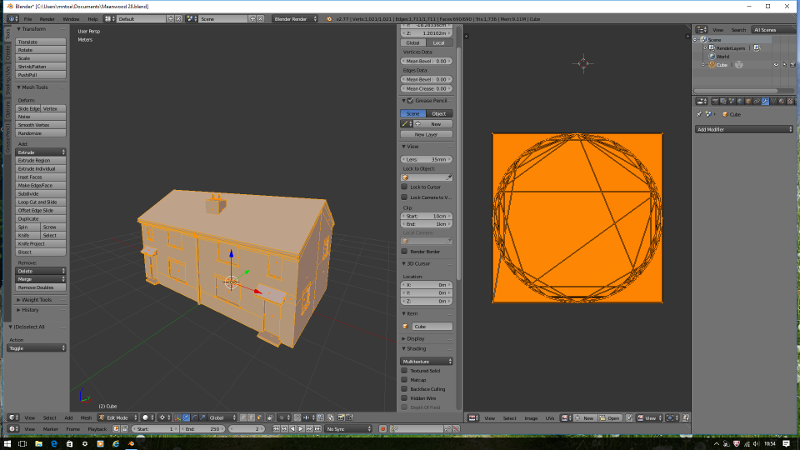Screen dimensions: 800x450
Task: Open the Edit Mode dropdown
Action: coord(118,417)
